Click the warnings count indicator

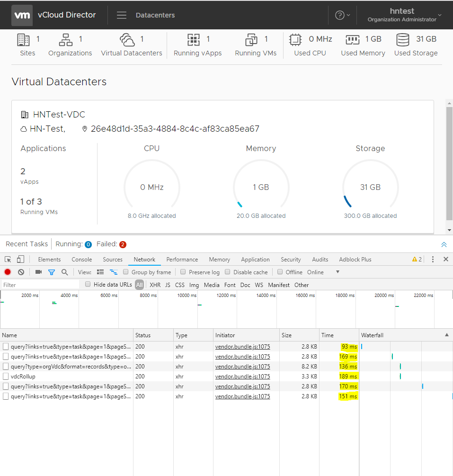tap(417, 259)
